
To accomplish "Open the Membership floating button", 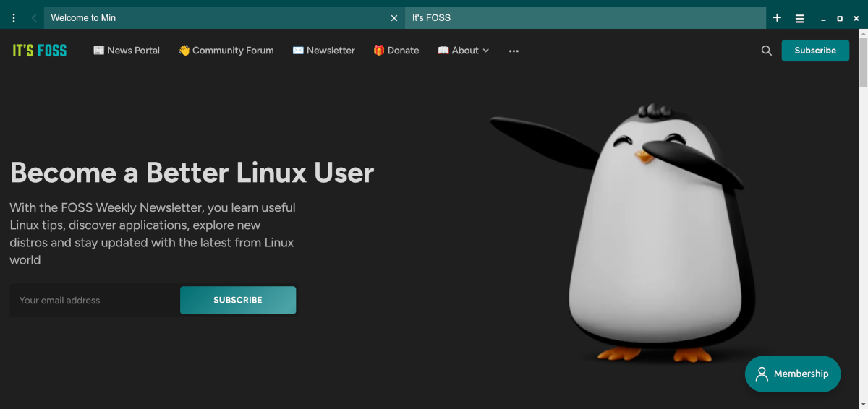I will point(793,374).
